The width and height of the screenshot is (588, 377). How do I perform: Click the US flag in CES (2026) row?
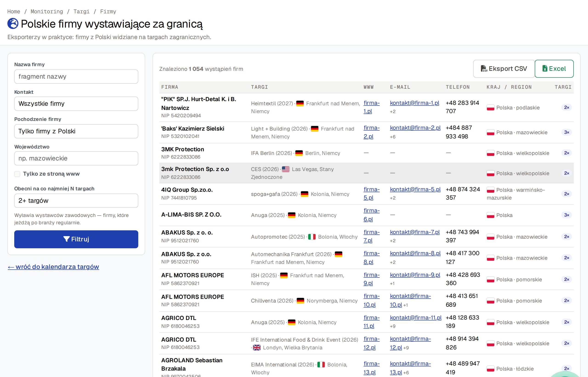tap(286, 169)
